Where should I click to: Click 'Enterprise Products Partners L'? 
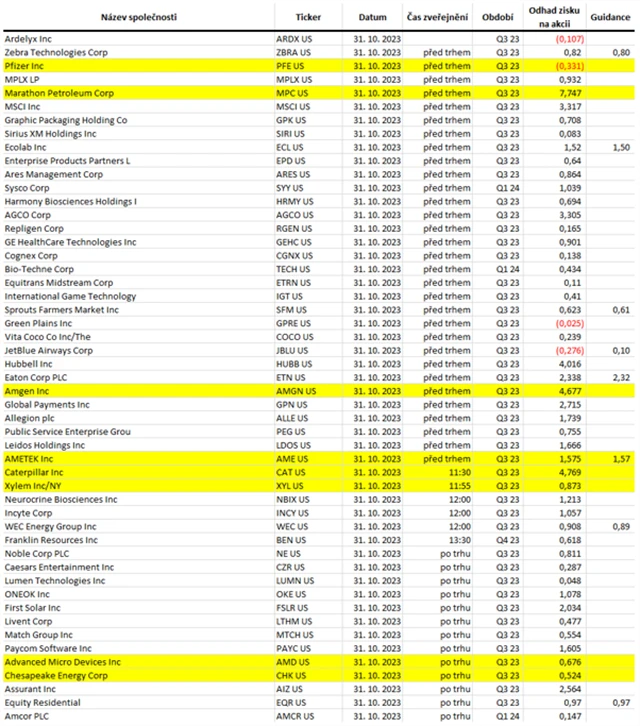tap(68, 161)
